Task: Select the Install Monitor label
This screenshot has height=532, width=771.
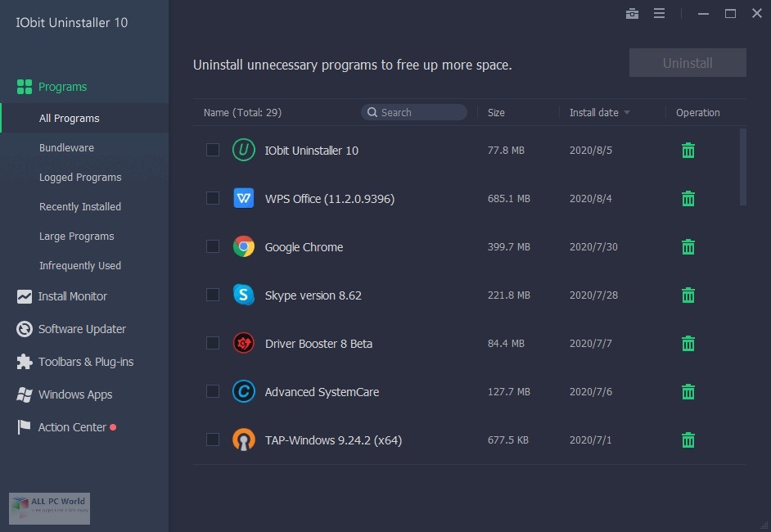Action: 72,296
